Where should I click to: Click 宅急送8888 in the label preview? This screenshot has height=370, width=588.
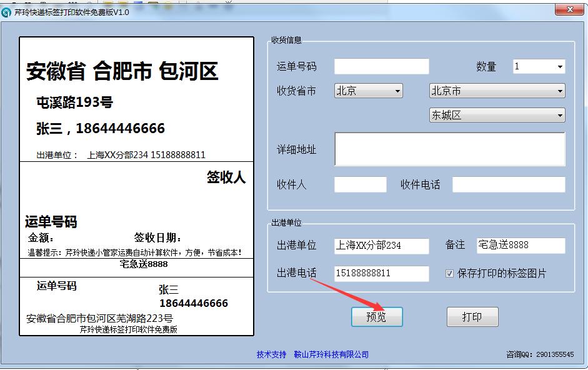(x=144, y=264)
